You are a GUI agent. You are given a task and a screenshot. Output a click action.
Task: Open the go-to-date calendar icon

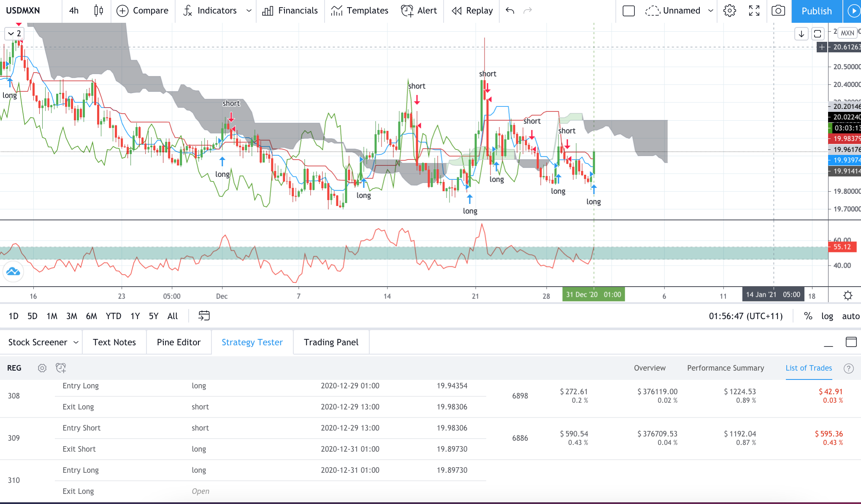point(204,316)
